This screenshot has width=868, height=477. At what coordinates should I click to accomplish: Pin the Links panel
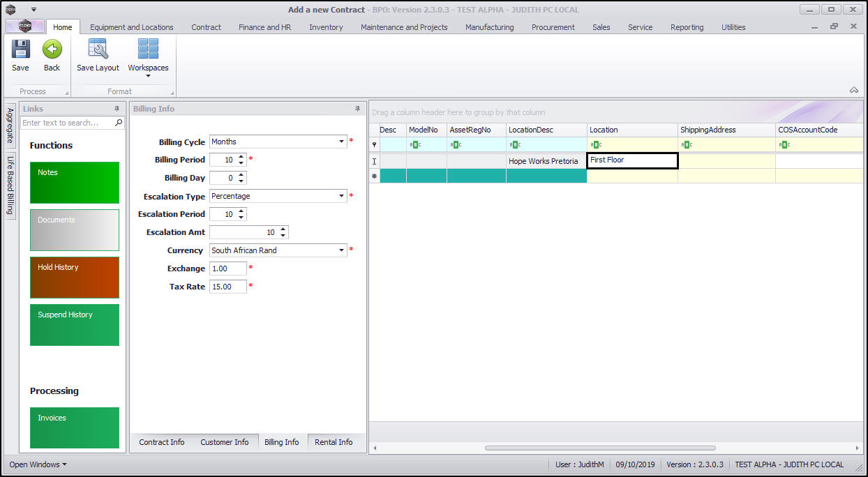click(x=117, y=109)
